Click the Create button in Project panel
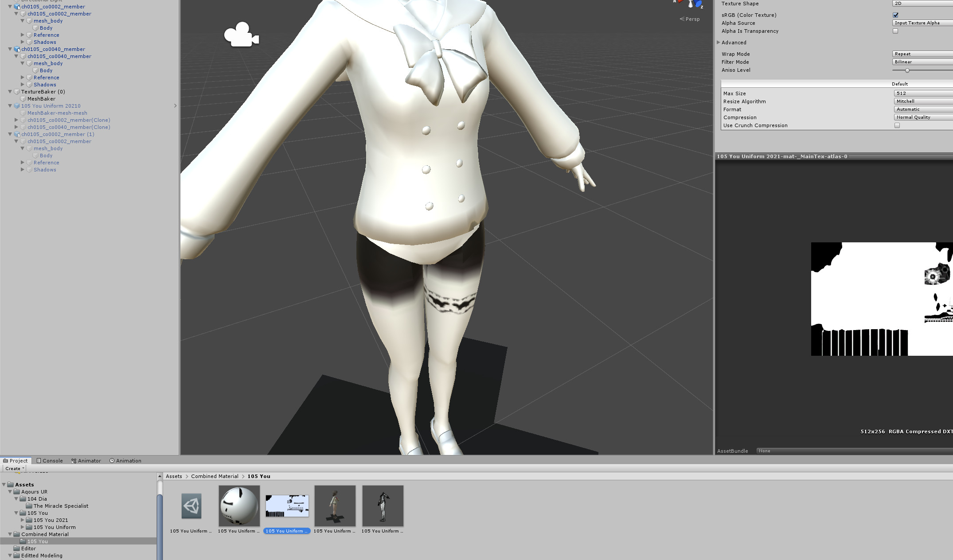This screenshot has width=953, height=560. coord(15,468)
